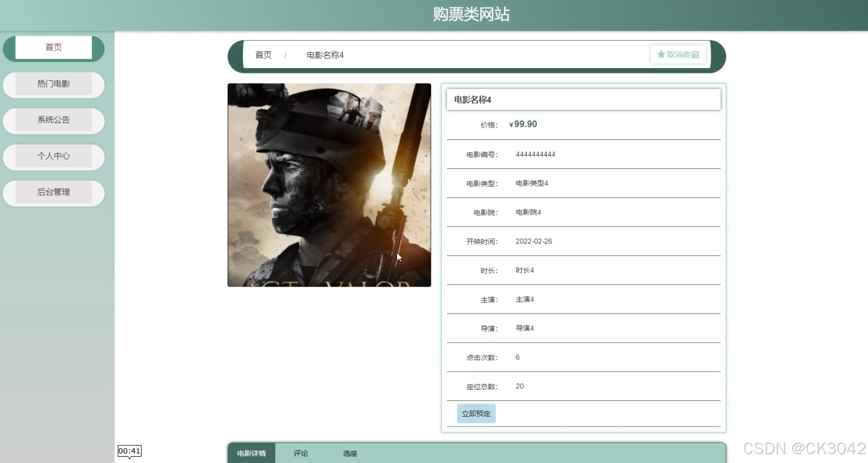Click the 点击次数 label
The image size is (868, 463).
coord(482,358)
